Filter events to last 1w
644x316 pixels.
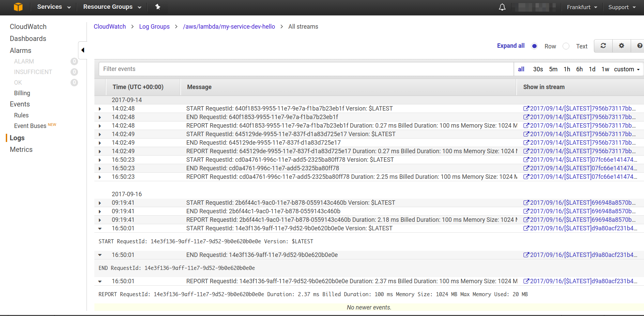605,69
